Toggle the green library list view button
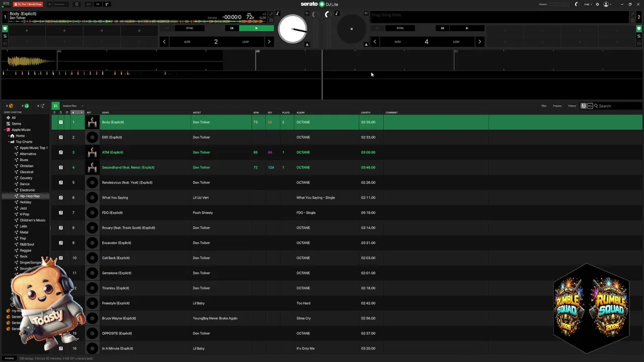The image size is (644, 362). 55,106
